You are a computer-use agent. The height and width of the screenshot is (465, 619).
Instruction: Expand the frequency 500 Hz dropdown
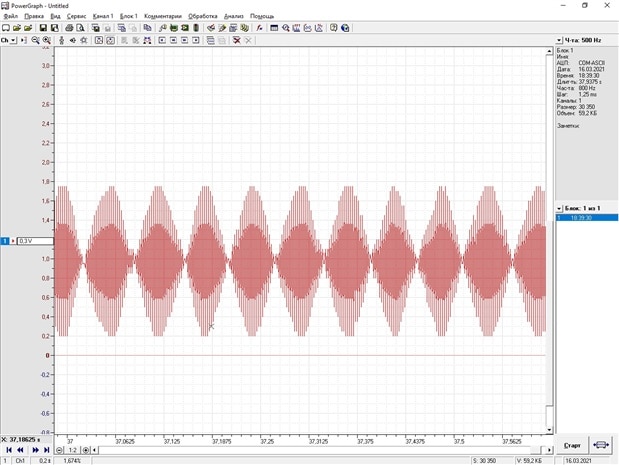pos(560,41)
